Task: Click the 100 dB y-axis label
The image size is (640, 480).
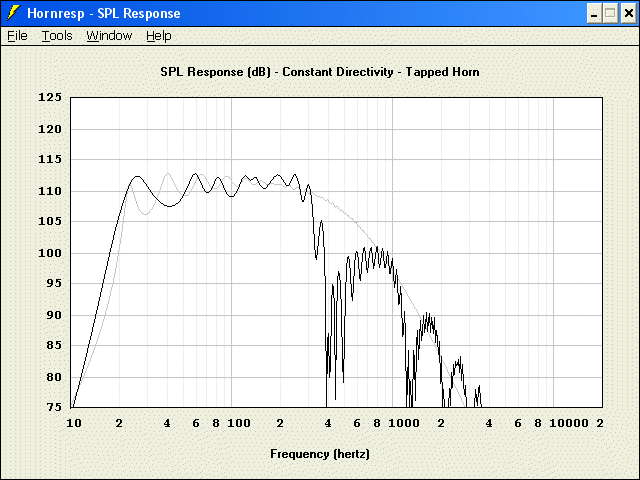Action: [50, 253]
